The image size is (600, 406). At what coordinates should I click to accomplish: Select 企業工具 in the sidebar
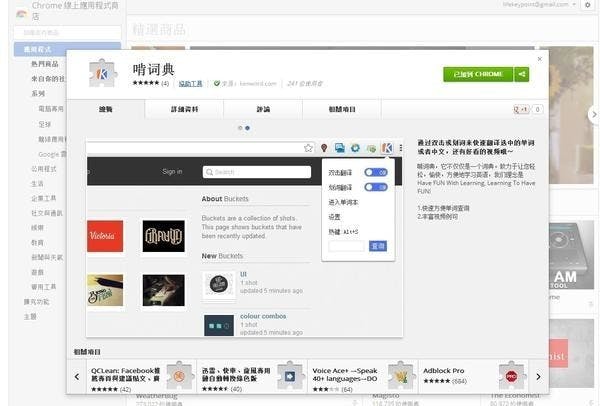pos(44,198)
